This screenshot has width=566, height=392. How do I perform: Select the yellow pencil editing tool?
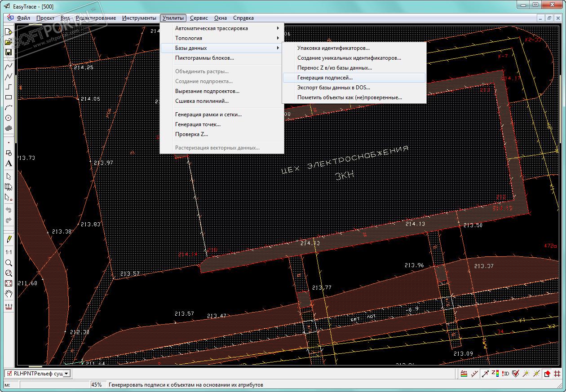9,239
